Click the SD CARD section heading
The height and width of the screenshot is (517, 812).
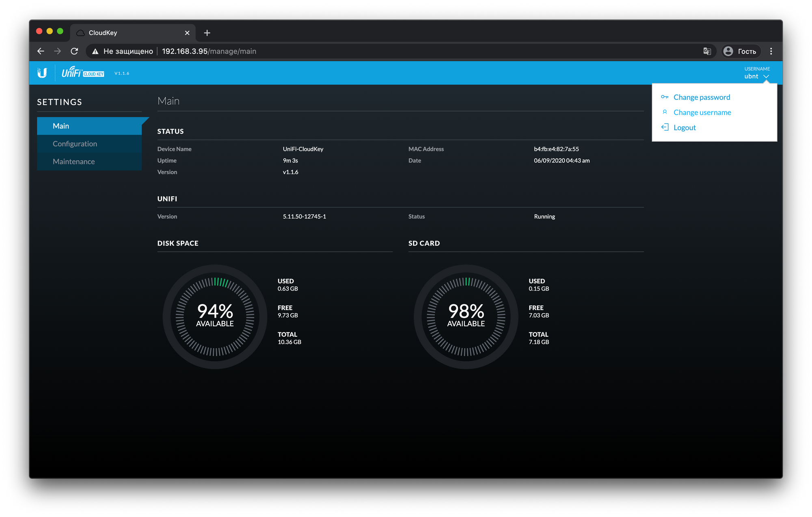pyautogui.click(x=424, y=243)
